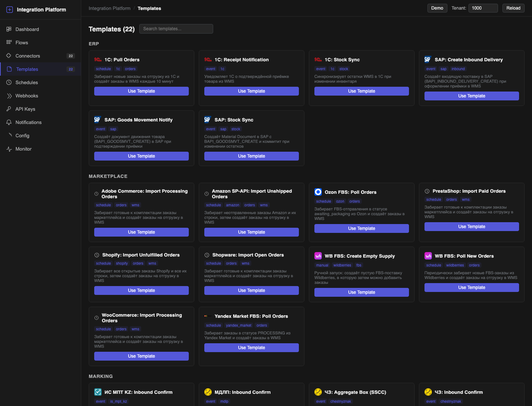Click the Ozon logo icon
Image resolution: width=532 pixels, height=406 pixels.
(318, 192)
